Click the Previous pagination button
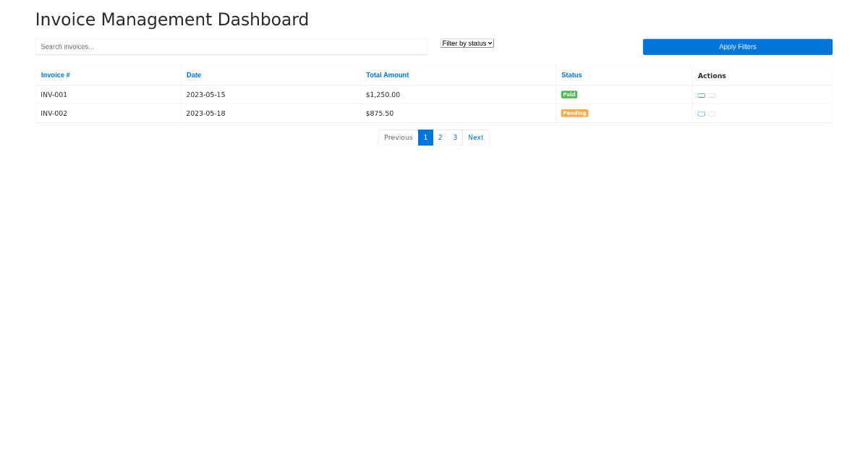 tap(398, 137)
